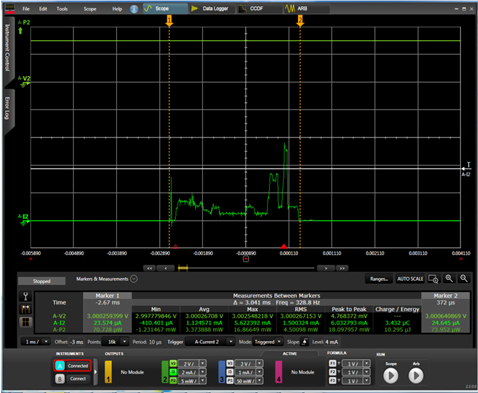
Task: Open the Scope menu
Action: click(90, 9)
